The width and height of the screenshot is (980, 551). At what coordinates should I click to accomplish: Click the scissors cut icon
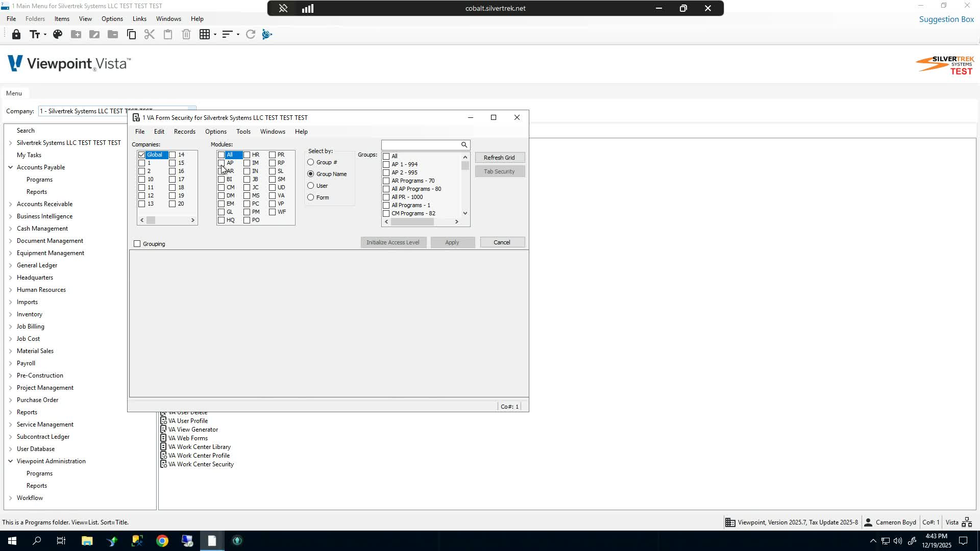pos(150,34)
